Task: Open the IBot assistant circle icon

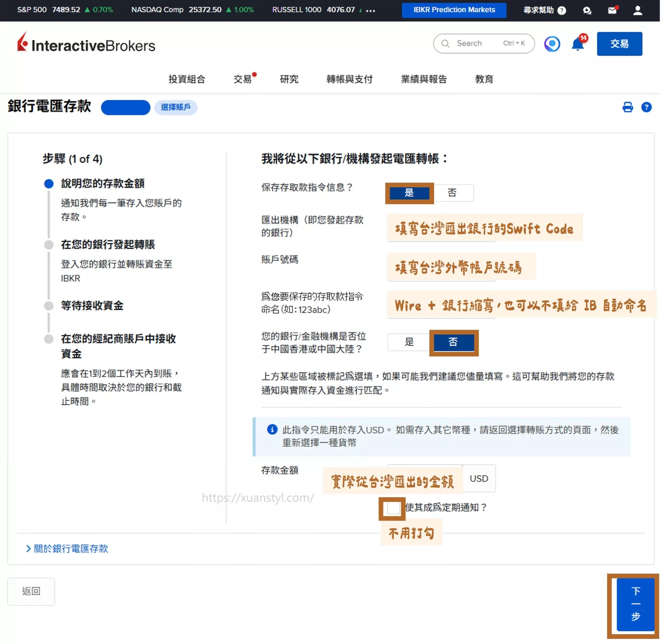Action: [552, 44]
